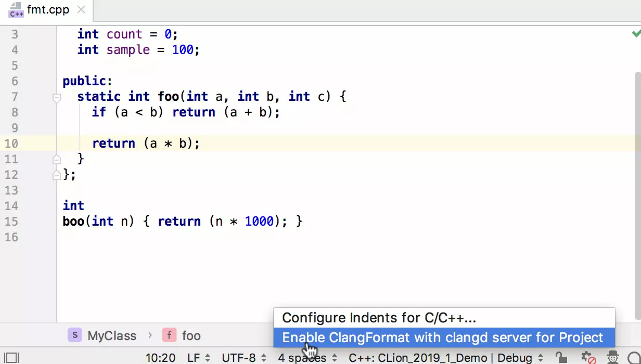Select the fmt.cpp tab

coord(47,10)
